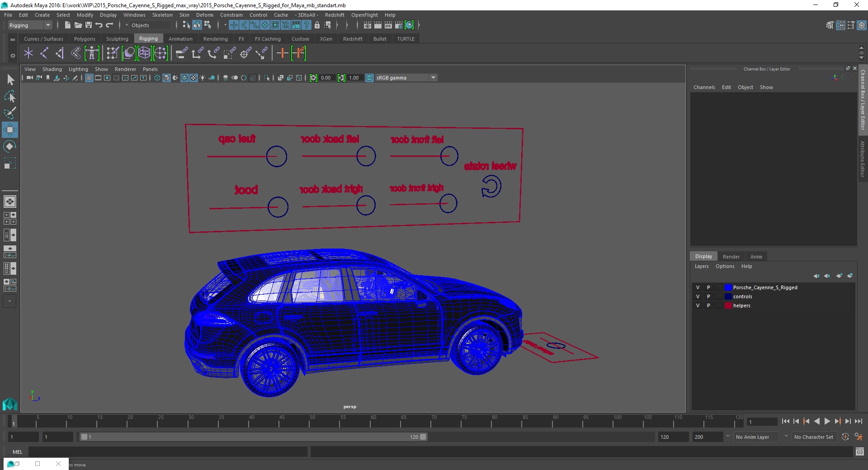Open the shelf tab switcher menu
Viewport: 868px width, 470px height.
(x=13, y=39)
